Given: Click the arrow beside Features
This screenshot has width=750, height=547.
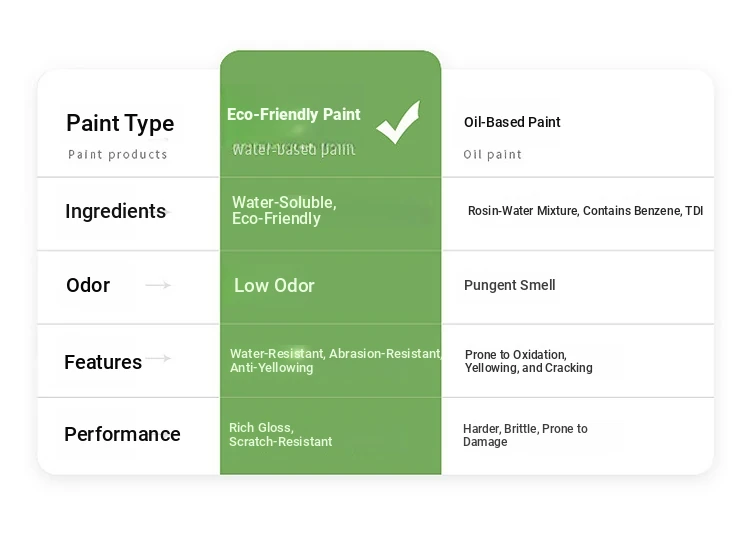Looking at the screenshot, I should coord(158,358).
